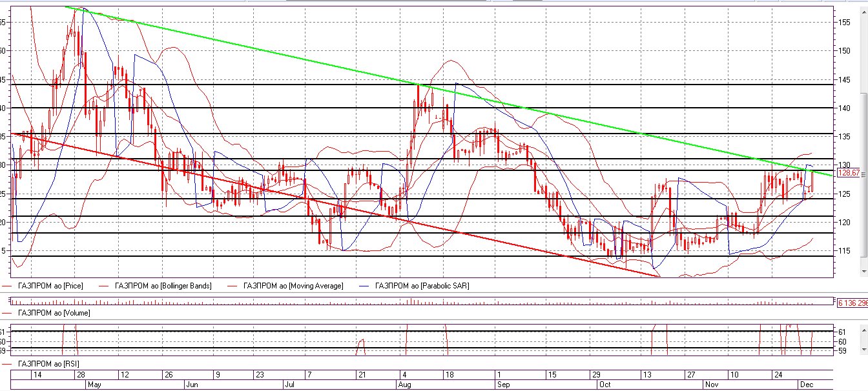Select the Volume indicator legend label
The height and width of the screenshot is (391, 868).
(x=55, y=313)
